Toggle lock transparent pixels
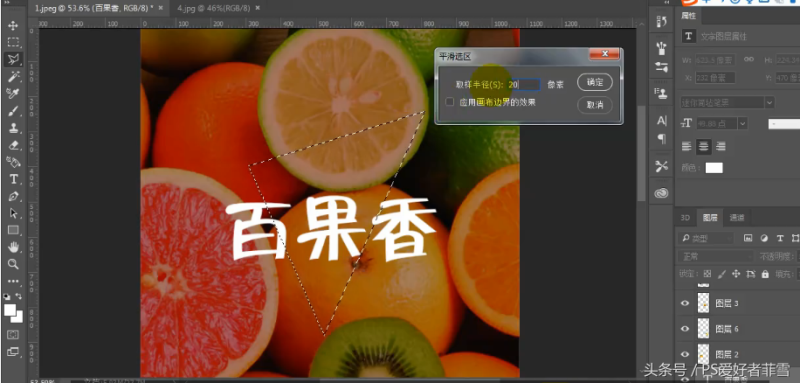The image size is (800, 383). coord(707,274)
